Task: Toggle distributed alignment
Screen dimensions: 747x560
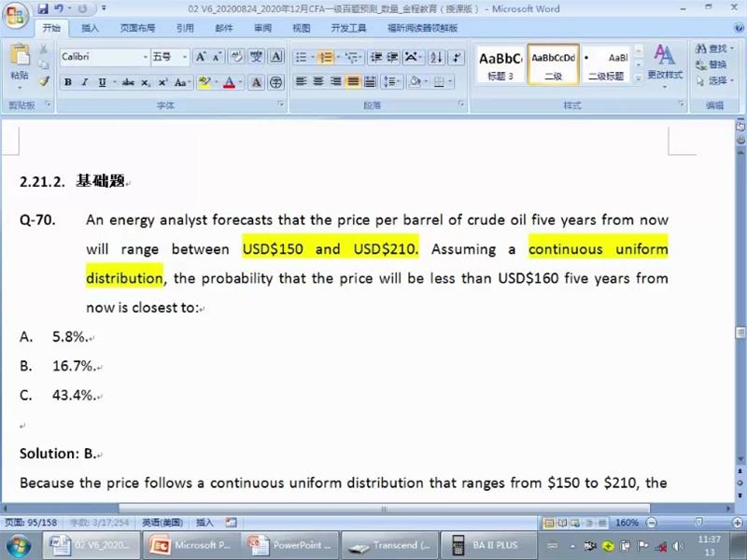Action: (370, 81)
